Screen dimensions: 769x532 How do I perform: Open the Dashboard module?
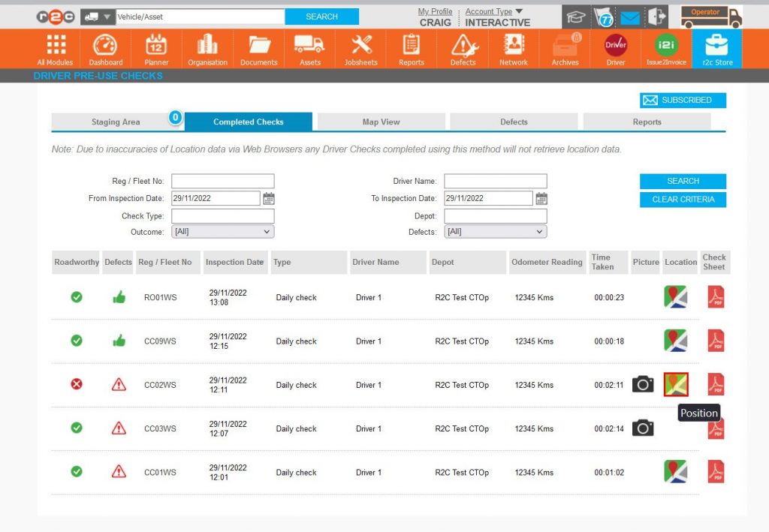pyautogui.click(x=105, y=48)
